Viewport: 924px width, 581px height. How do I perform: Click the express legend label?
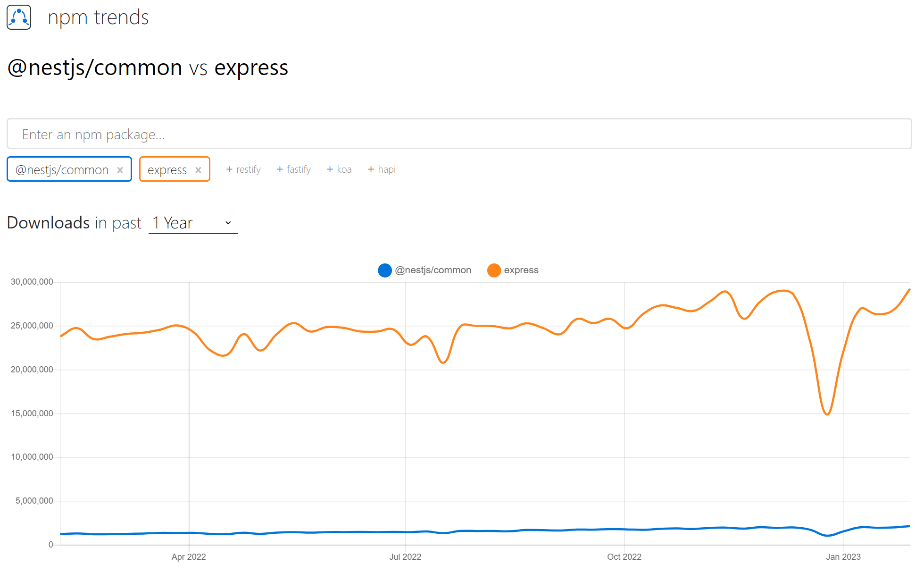521,270
